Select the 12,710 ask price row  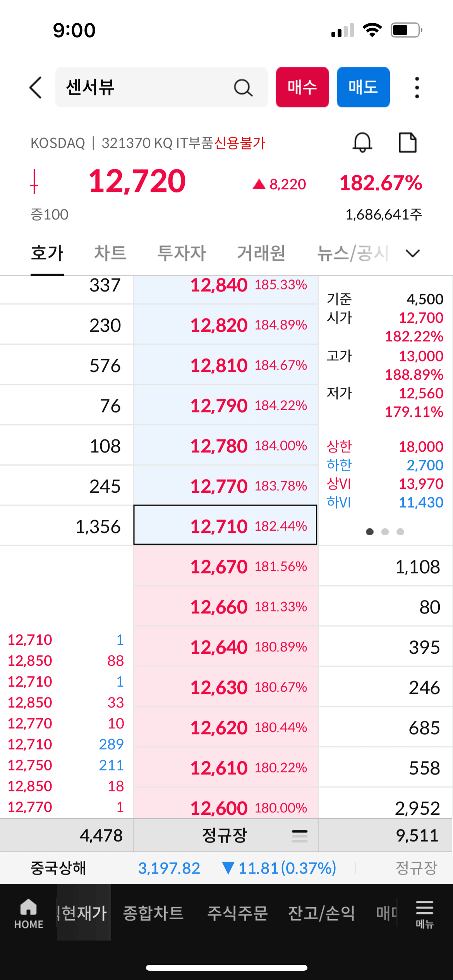point(225,525)
